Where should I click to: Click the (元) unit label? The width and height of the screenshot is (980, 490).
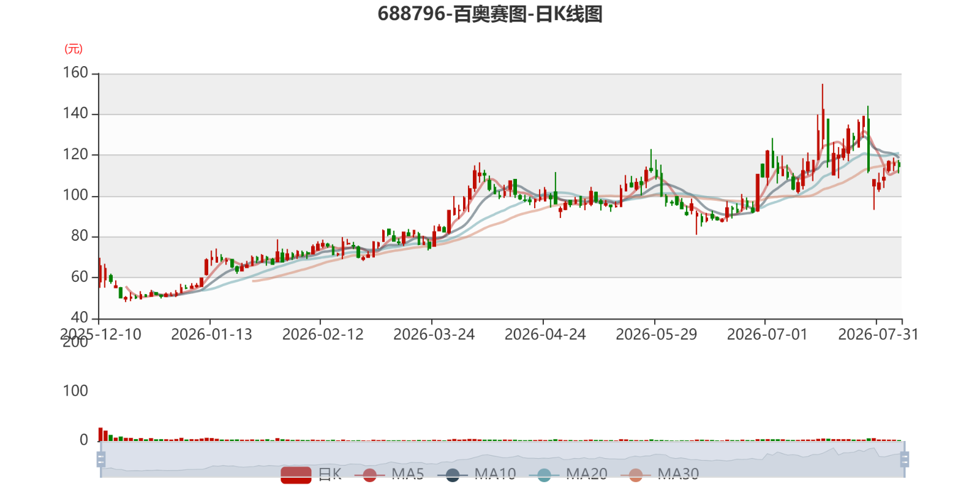(73, 49)
